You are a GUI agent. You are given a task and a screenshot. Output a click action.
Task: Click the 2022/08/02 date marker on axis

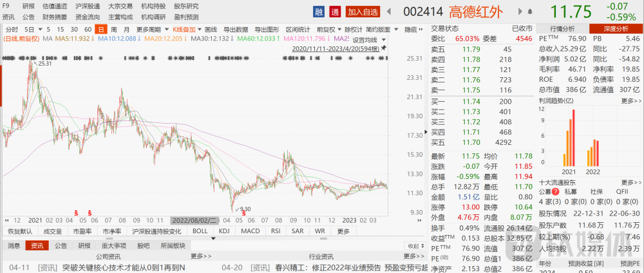click(196, 220)
